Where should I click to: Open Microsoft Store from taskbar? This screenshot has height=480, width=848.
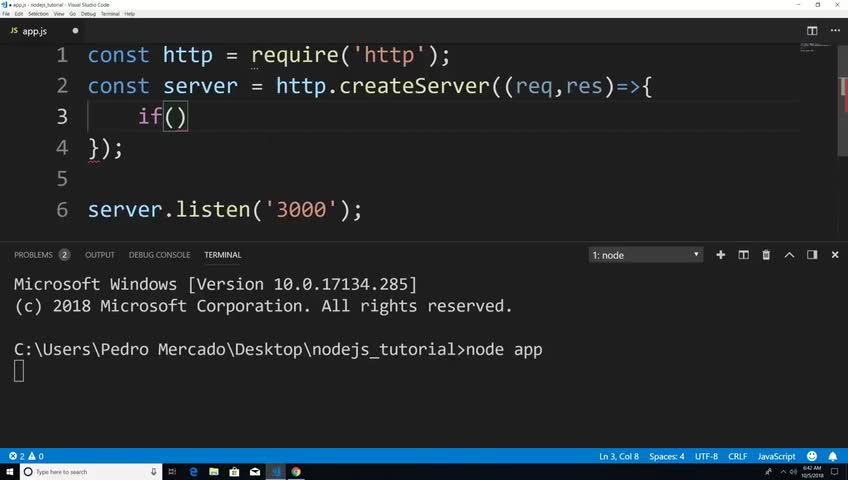coord(234,472)
